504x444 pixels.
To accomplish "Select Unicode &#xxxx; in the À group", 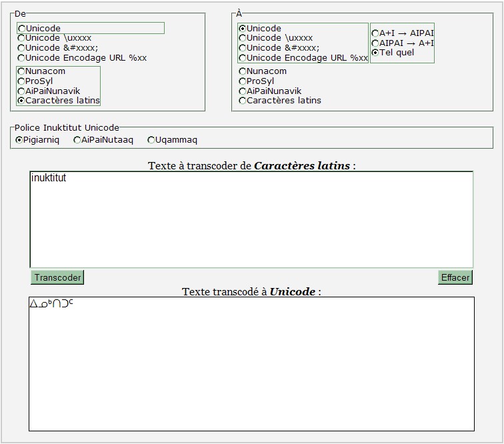I will click(243, 48).
